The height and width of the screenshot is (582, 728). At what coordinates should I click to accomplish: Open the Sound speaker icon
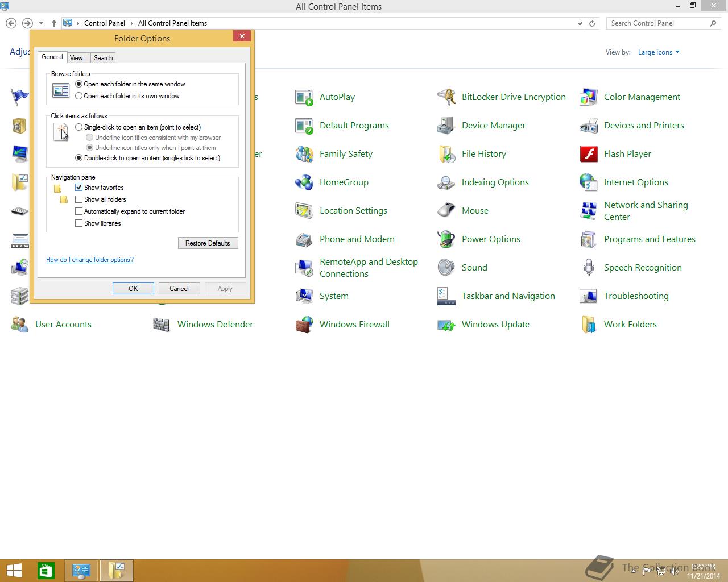click(x=446, y=268)
